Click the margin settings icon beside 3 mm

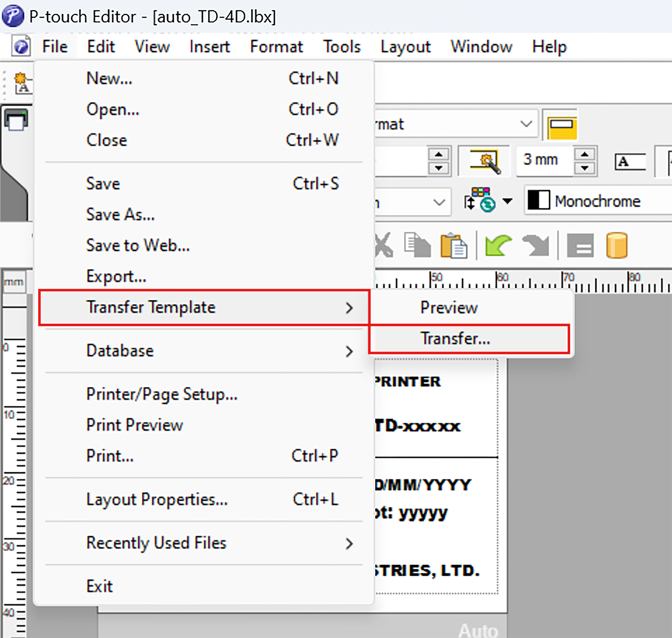tap(485, 161)
